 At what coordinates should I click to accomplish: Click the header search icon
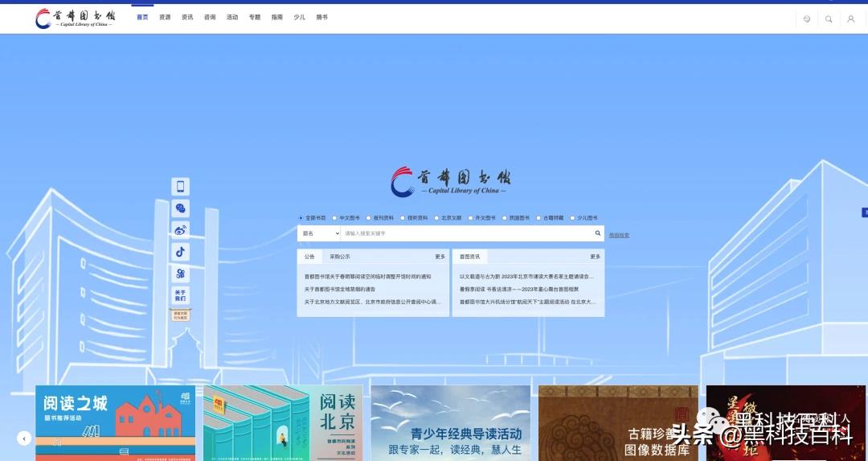click(829, 19)
